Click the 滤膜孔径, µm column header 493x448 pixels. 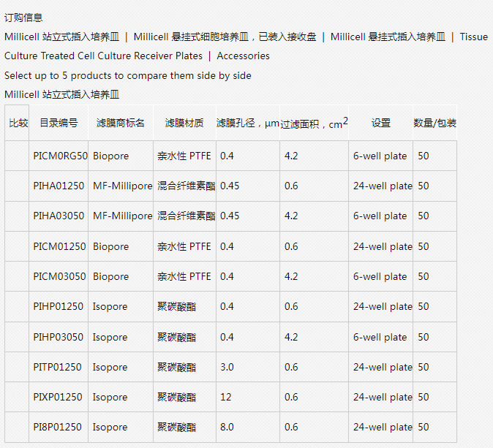[248, 123]
